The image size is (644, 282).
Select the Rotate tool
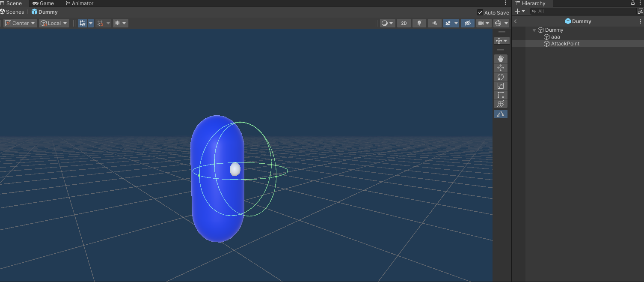click(501, 77)
